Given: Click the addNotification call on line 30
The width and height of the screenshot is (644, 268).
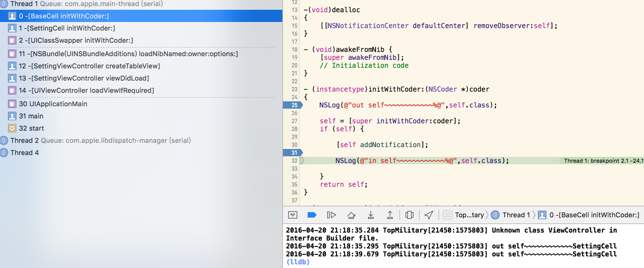Looking at the screenshot, I should coord(382,145).
